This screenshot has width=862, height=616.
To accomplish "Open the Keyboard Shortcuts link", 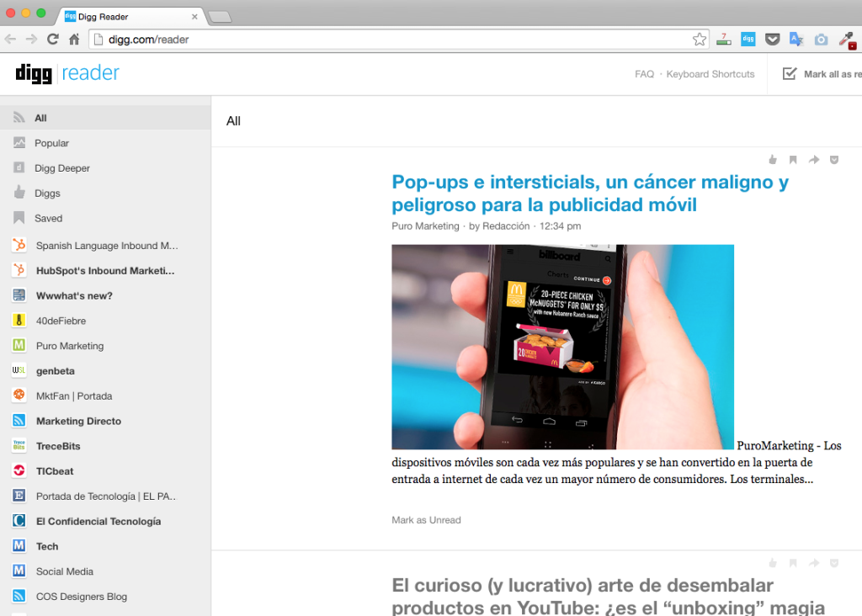I will click(710, 74).
